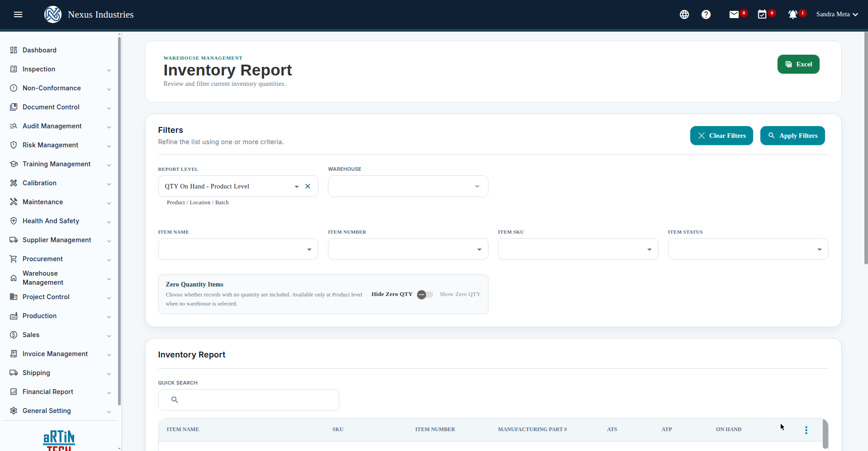Click the Sales dollar icon

point(14,335)
